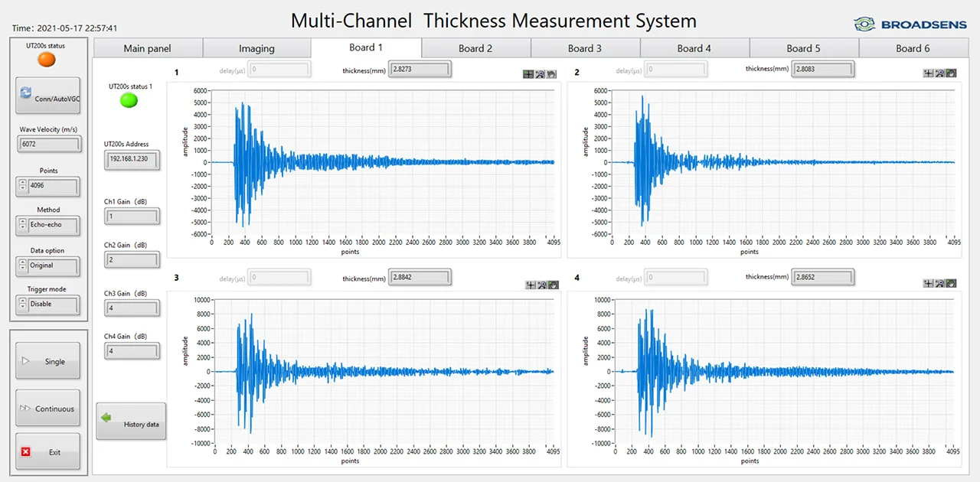Screen dimensions: 980x482
Task: Switch to the Board 2 tab
Action: click(x=475, y=48)
